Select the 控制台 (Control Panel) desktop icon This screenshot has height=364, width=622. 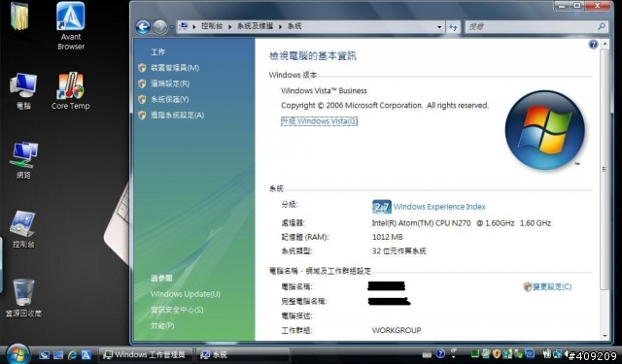coord(23,230)
